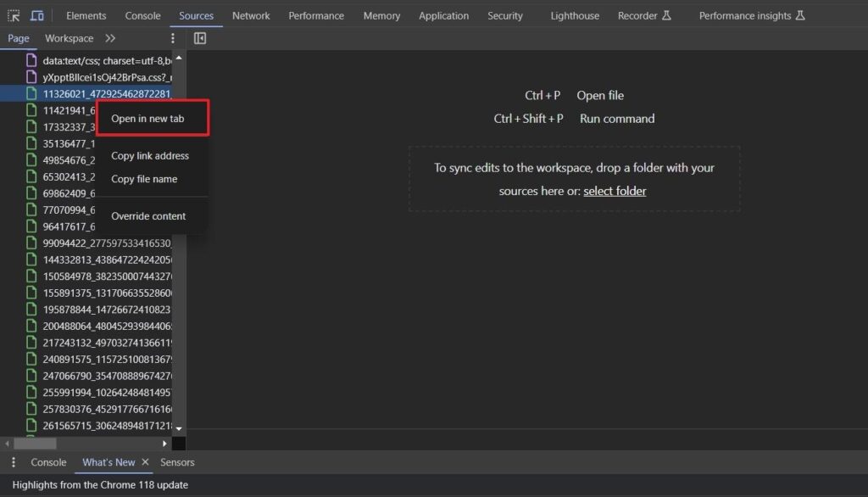Click horizontal scrollbar left arrow
The height and width of the screenshot is (497, 868).
pyautogui.click(x=7, y=444)
